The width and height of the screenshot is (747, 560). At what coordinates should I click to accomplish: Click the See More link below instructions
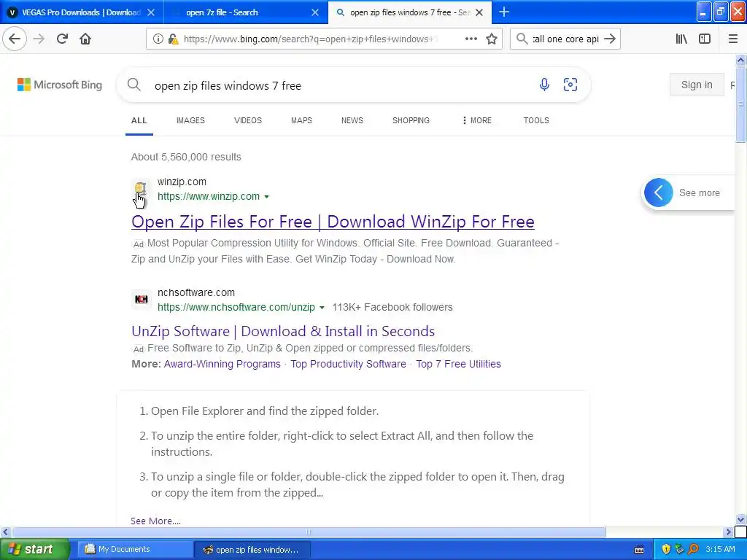pyautogui.click(x=156, y=521)
